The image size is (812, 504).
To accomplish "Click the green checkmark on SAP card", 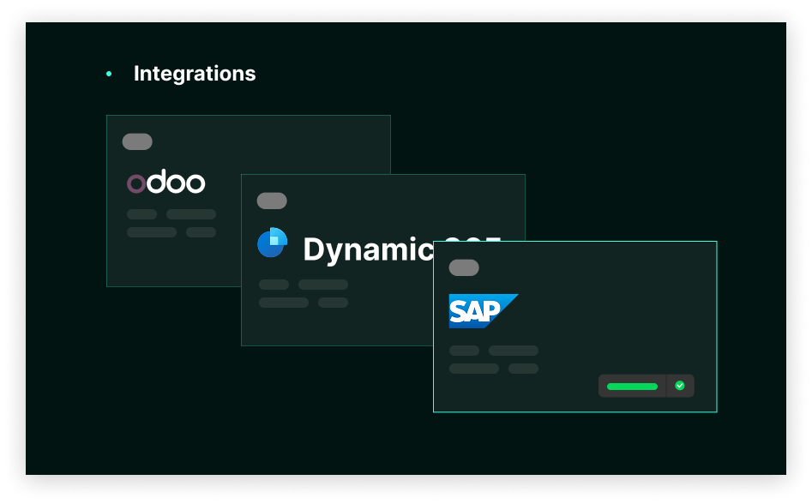I will point(680,386).
